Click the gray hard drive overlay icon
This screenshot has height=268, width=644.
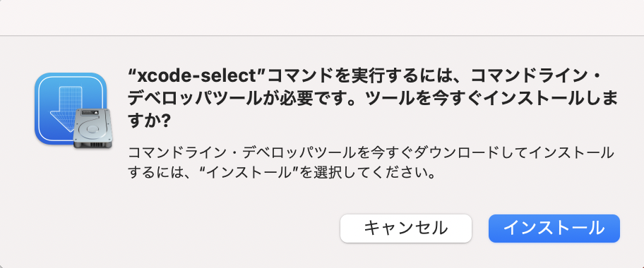93,128
